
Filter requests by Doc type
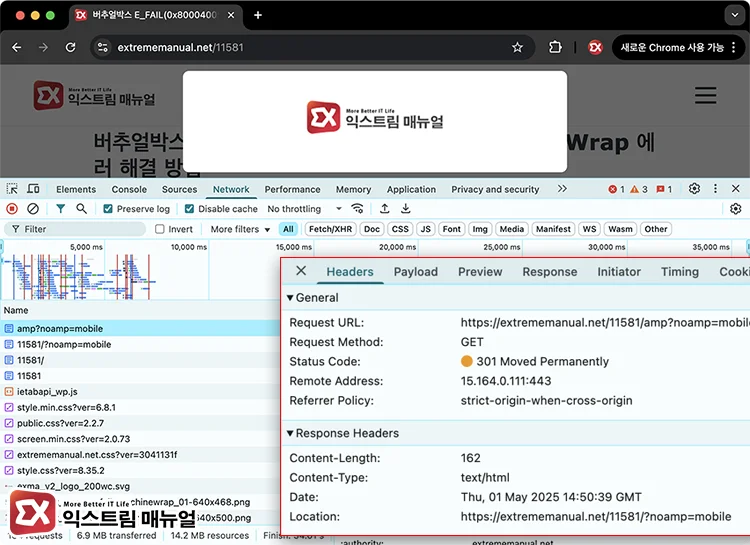[372, 229]
